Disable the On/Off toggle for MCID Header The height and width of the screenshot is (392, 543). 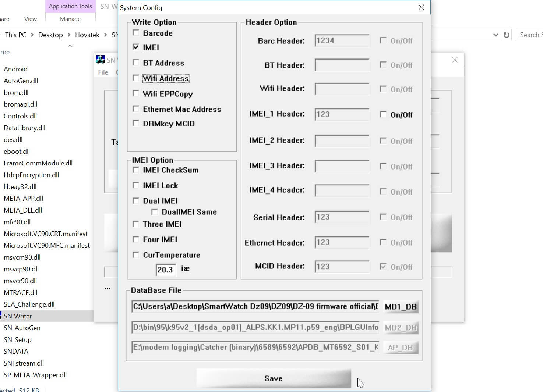coord(383,267)
